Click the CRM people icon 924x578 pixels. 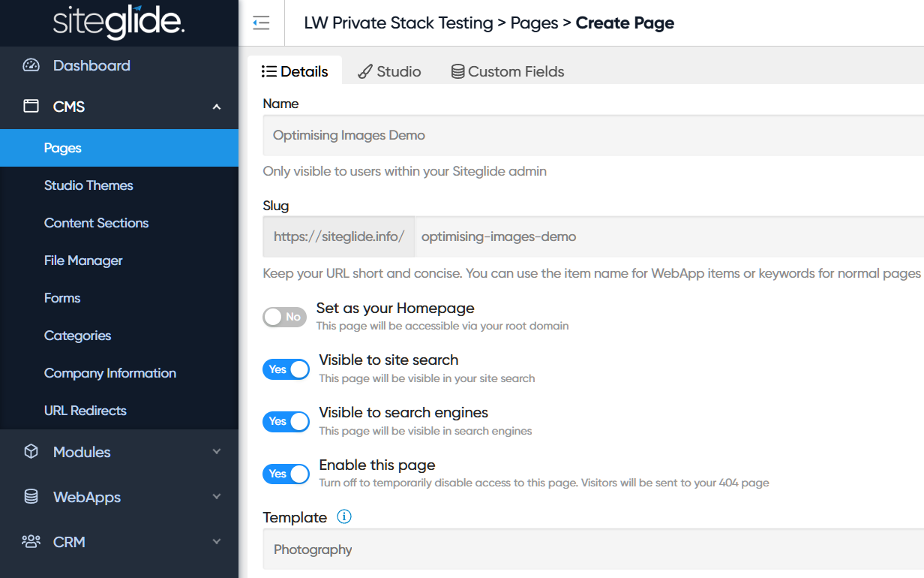point(31,542)
